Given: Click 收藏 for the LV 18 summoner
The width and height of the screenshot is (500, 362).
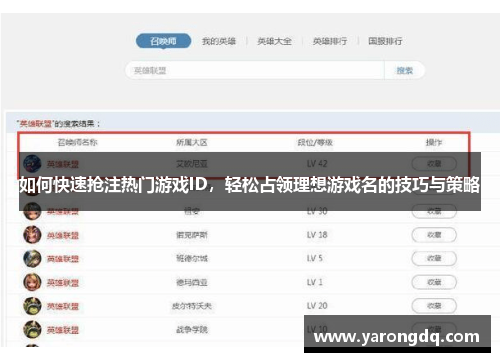Looking at the screenshot, I should [x=434, y=235].
